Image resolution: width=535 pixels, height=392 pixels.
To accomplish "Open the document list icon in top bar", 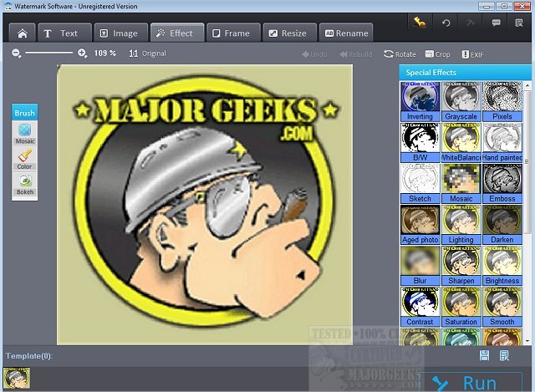I will (519, 23).
